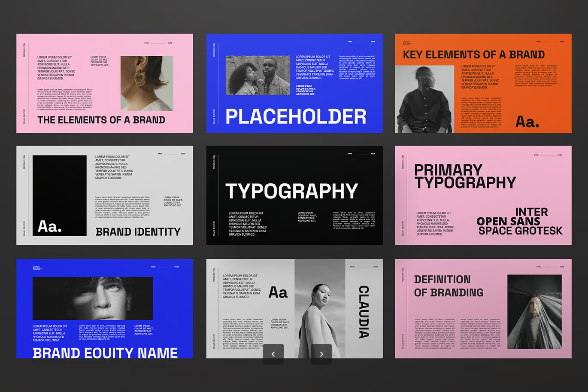
Task: Click the close-up face photo on blue slide
Action: pyautogui.click(x=93, y=298)
